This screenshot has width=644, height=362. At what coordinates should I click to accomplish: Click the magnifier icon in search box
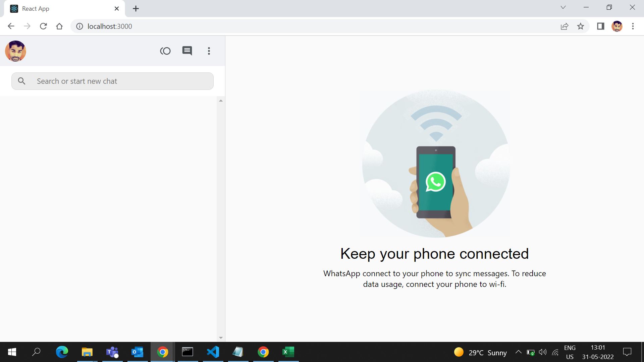[22, 81]
